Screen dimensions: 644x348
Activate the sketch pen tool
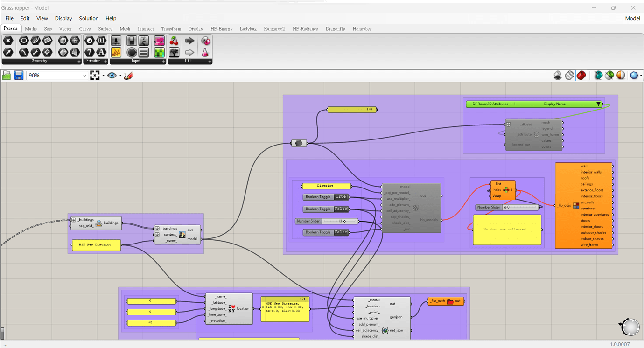pyautogui.click(x=129, y=76)
